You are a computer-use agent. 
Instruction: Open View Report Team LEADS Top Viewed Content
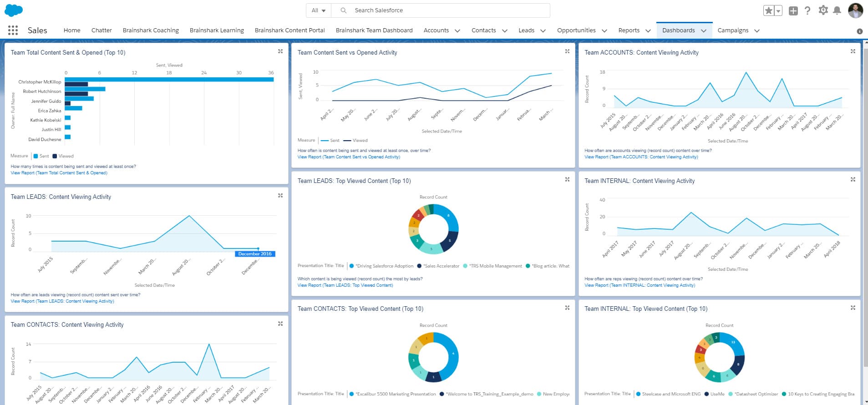[345, 285]
